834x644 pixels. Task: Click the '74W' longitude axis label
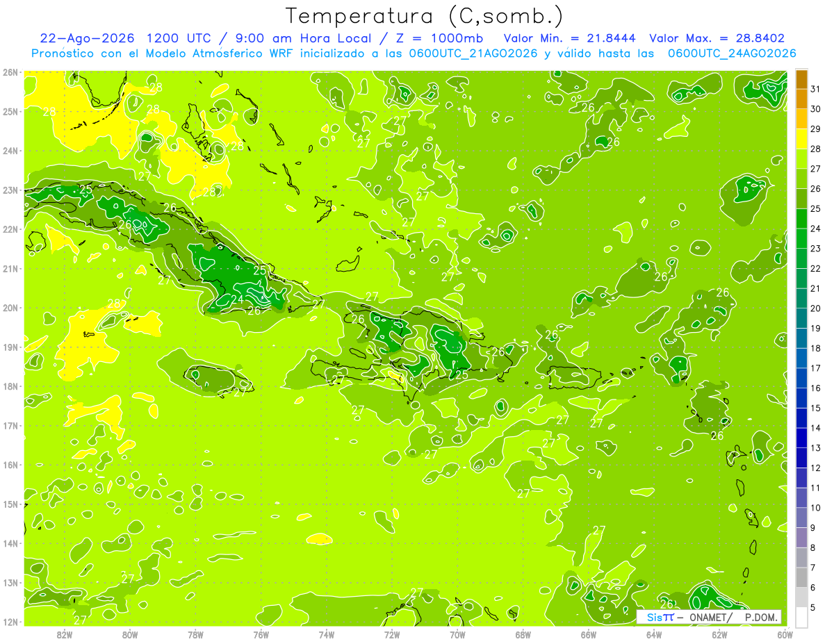click(x=327, y=634)
